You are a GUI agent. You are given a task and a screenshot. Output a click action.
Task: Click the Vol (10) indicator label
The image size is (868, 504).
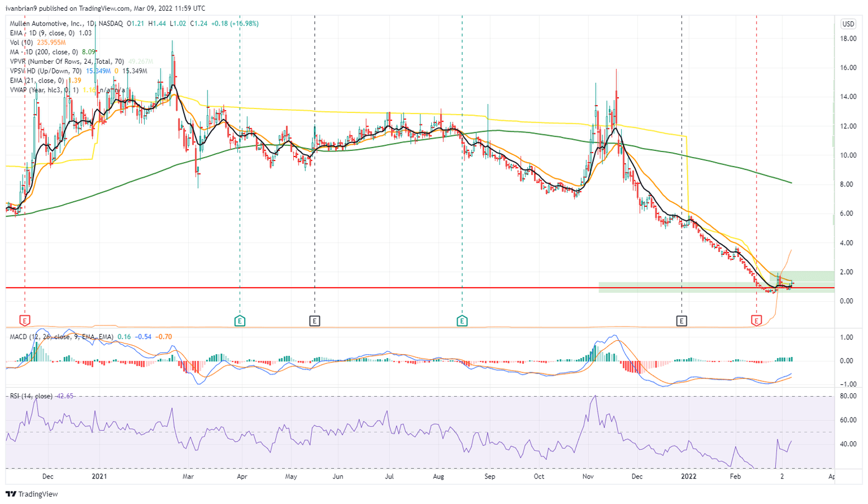[x=22, y=43]
